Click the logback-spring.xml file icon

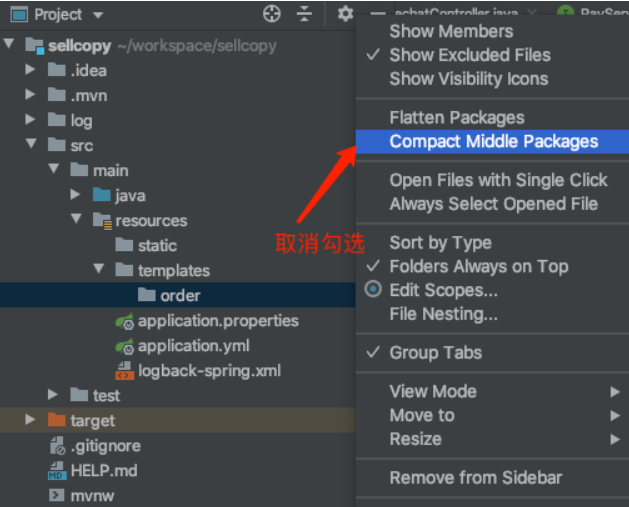(x=125, y=371)
